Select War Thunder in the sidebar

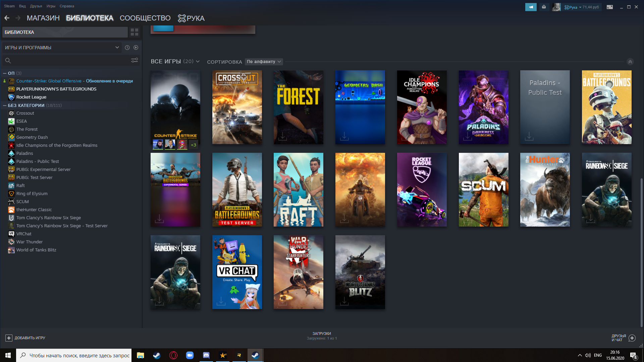click(x=30, y=242)
